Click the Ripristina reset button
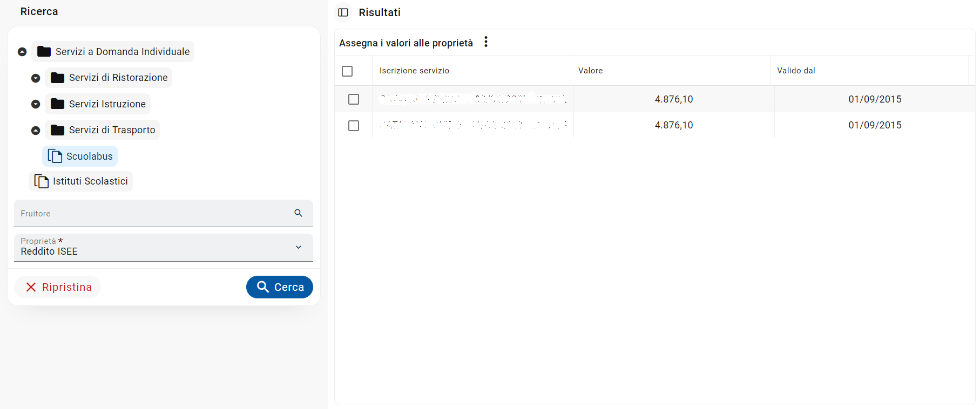Image resolution: width=980 pixels, height=409 pixels. pyautogui.click(x=58, y=287)
